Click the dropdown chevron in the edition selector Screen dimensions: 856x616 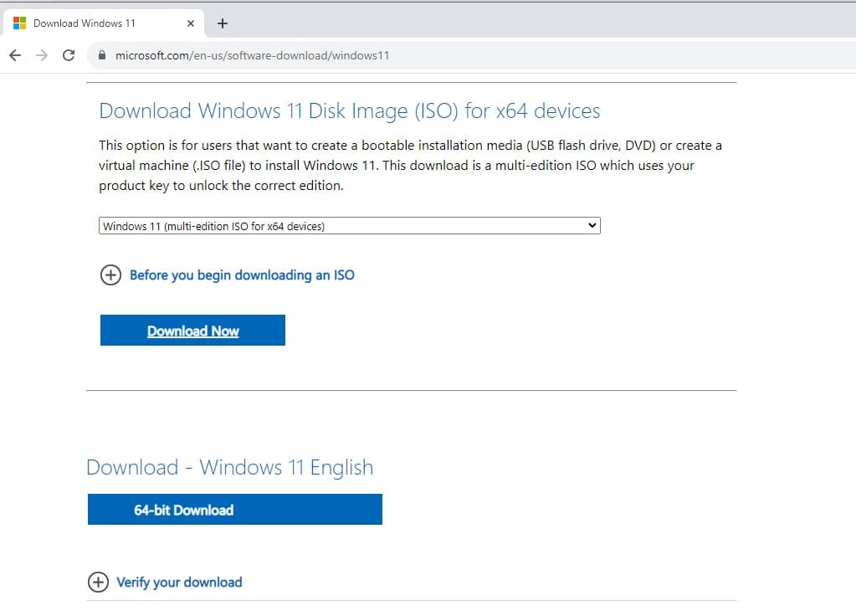coord(592,226)
